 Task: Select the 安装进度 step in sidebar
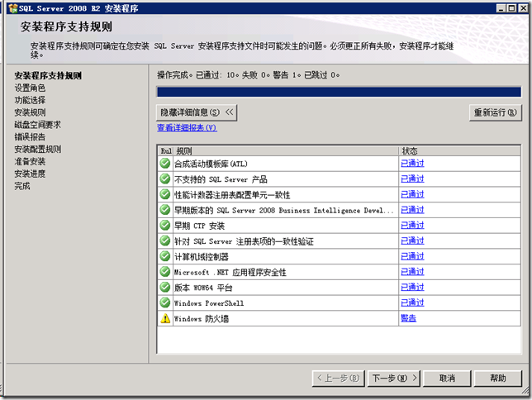click(x=30, y=174)
